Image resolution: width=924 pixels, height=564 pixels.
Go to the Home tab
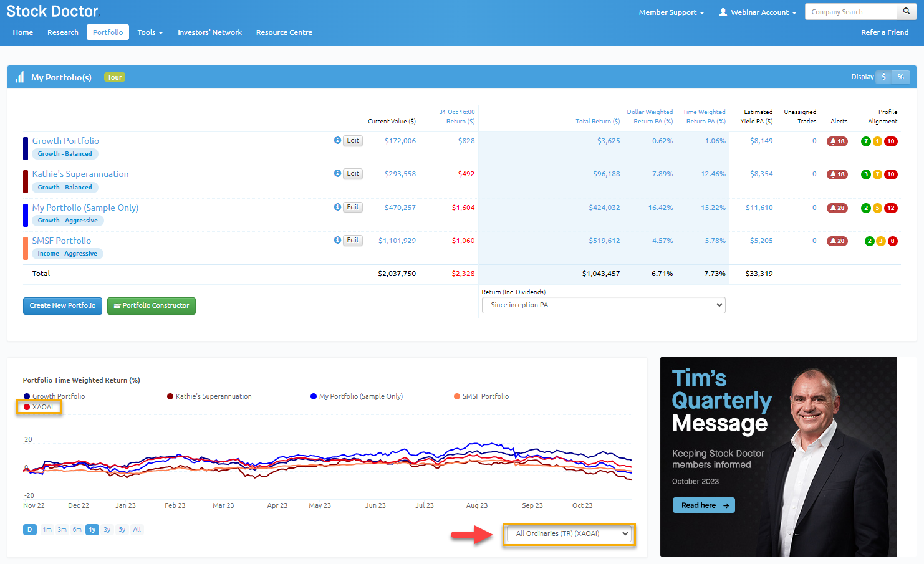23,32
